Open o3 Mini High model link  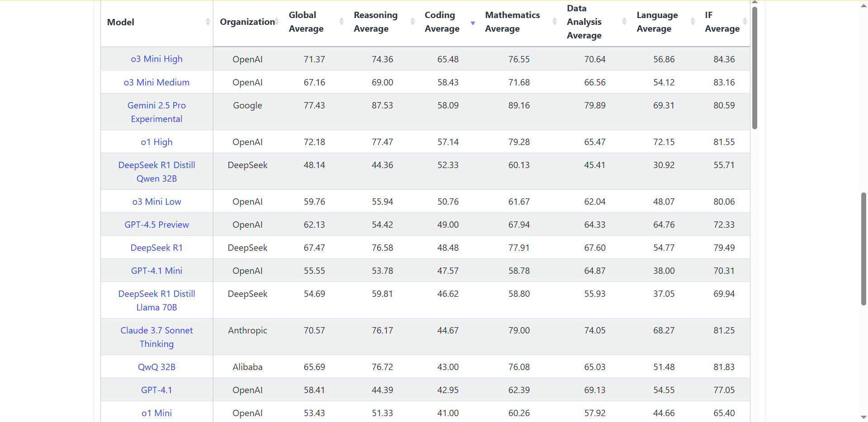click(x=156, y=59)
